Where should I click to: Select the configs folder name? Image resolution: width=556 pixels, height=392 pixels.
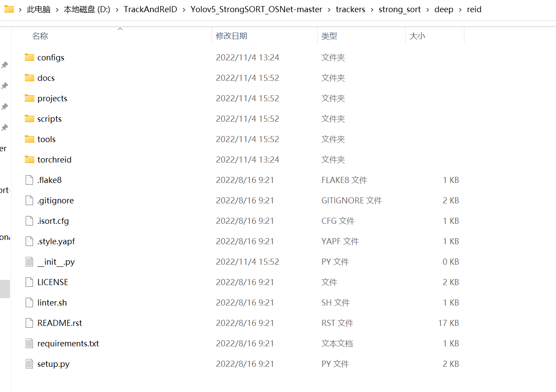pyautogui.click(x=51, y=57)
